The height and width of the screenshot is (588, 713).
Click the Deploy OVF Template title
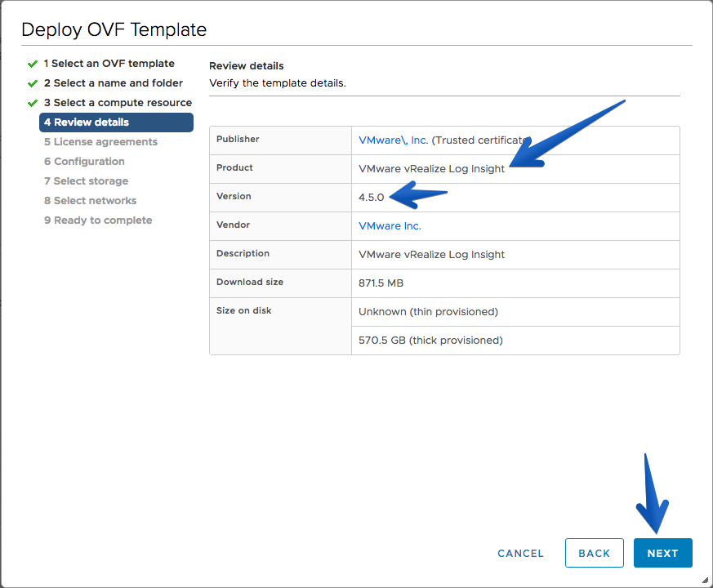pos(114,29)
